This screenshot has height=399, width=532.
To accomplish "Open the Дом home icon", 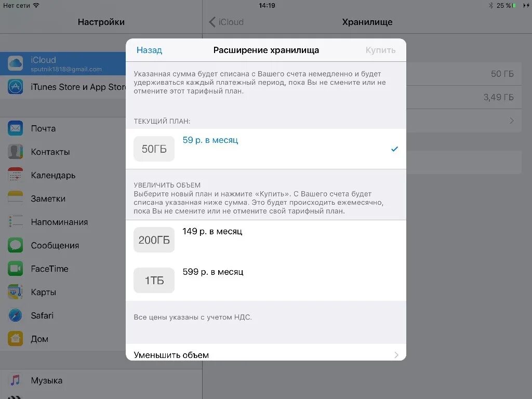I will point(15,339).
